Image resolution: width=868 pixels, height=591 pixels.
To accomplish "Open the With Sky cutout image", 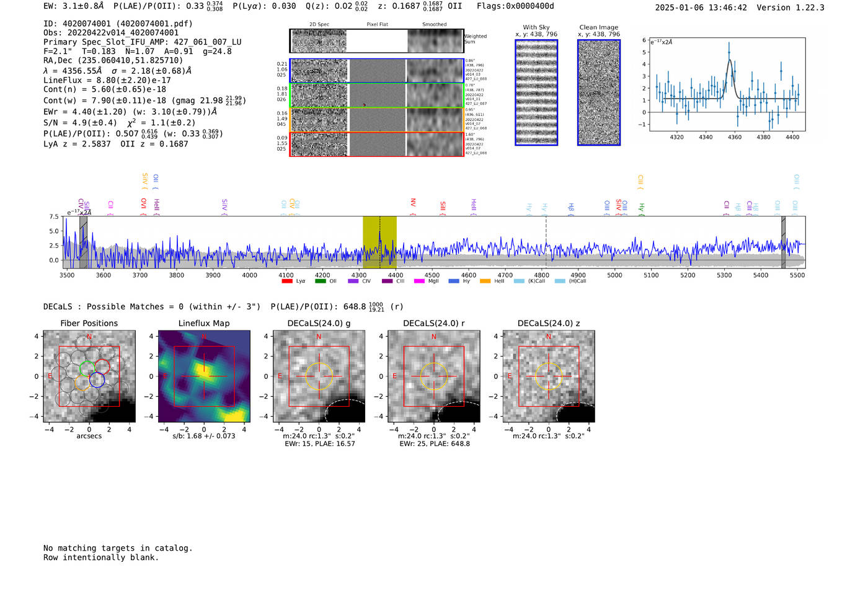I will tap(536, 92).
